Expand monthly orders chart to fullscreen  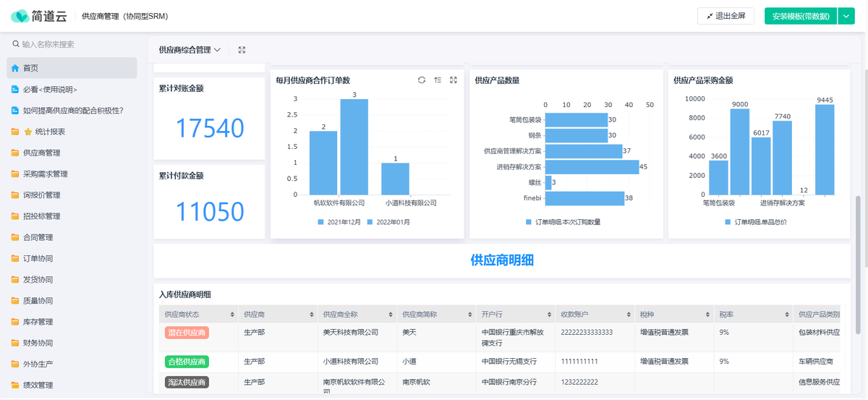pyautogui.click(x=454, y=80)
